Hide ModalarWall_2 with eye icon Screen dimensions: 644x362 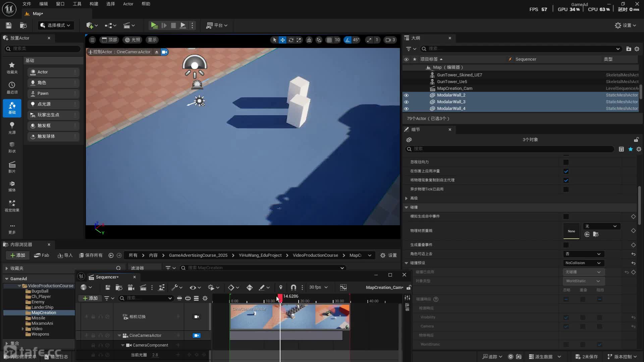(406, 95)
